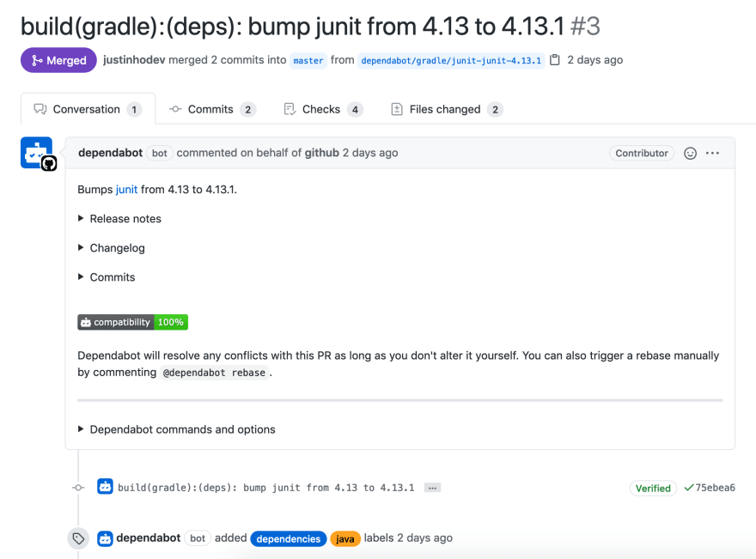Image resolution: width=756 pixels, height=559 pixels.
Task: Open the Files changed tab
Action: [447, 109]
